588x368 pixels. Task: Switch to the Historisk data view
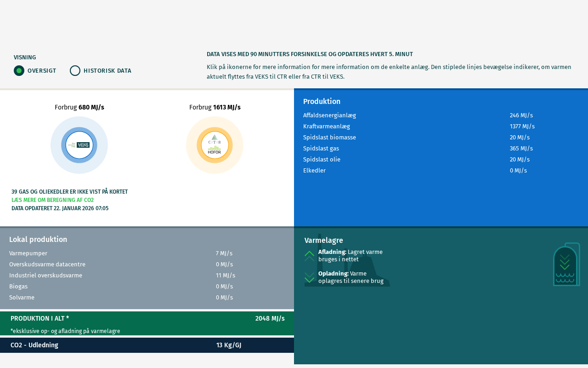(75, 70)
